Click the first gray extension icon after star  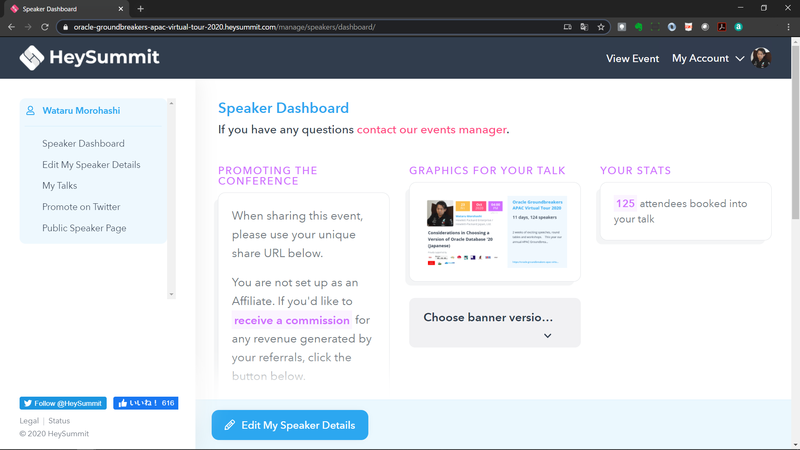tap(621, 27)
